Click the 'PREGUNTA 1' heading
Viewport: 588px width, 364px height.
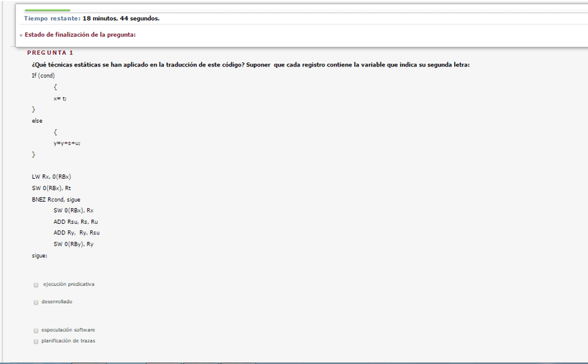tap(50, 53)
